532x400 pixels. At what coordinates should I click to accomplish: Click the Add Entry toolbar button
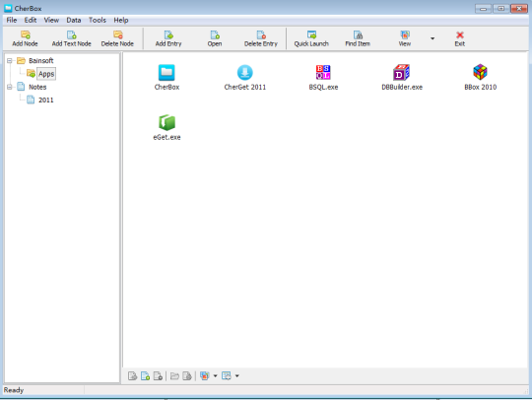(168, 38)
